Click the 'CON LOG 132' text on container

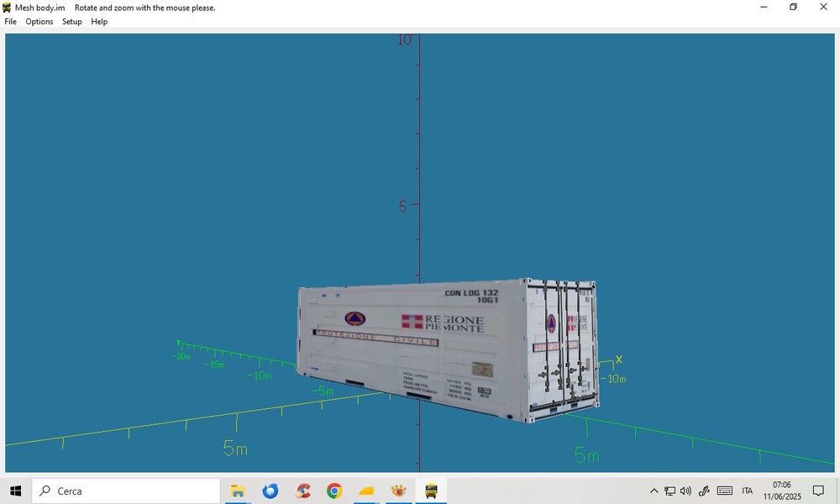click(x=471, y=293)
